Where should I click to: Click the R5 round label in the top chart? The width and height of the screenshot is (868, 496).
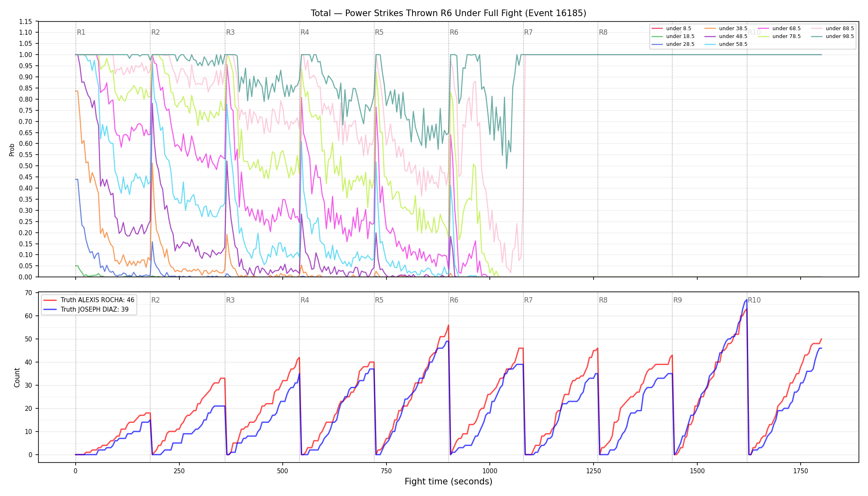[x=379, y=32]
